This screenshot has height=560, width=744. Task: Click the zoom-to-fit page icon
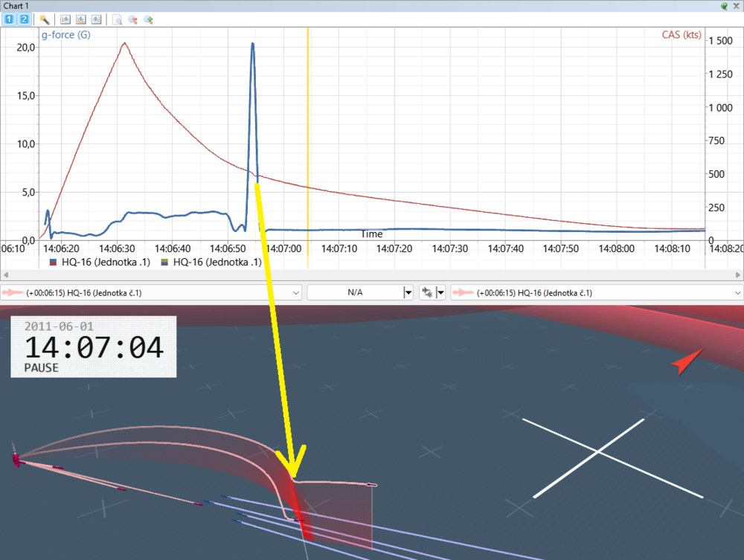pos(118,19)
